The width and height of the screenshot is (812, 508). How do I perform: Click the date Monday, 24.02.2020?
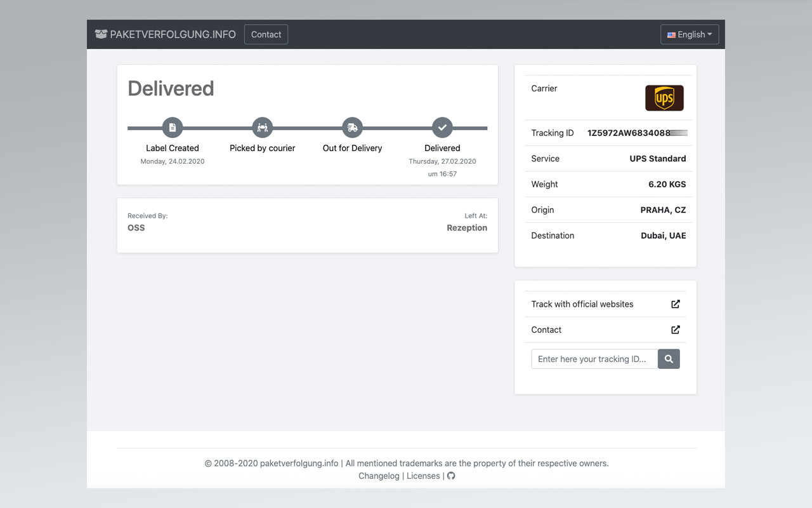[x=173, y=161]
